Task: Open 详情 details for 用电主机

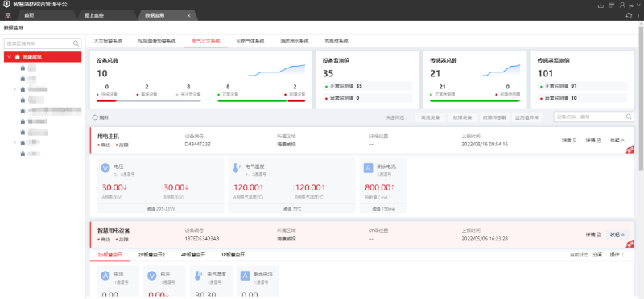Action: click(593, 141)
